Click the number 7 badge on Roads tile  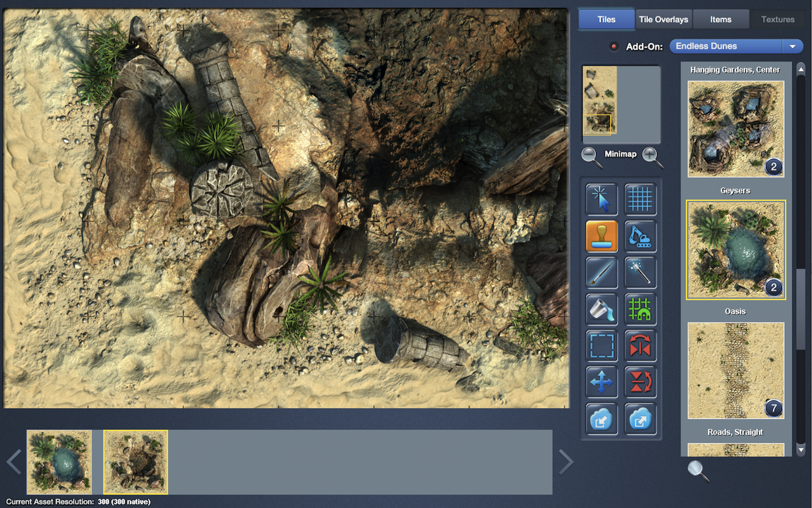[x=773, y=408]
